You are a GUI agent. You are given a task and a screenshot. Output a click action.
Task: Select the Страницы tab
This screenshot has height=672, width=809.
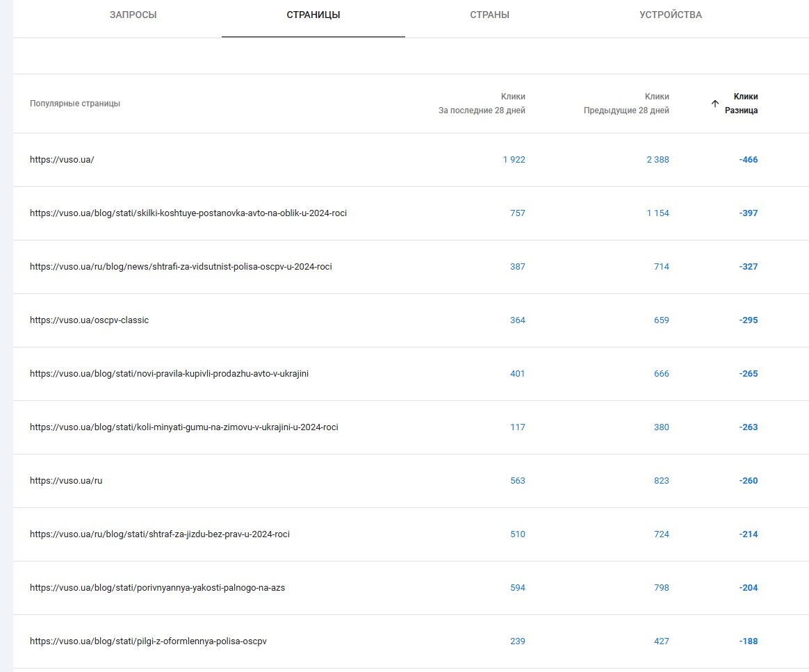[313, 15]
